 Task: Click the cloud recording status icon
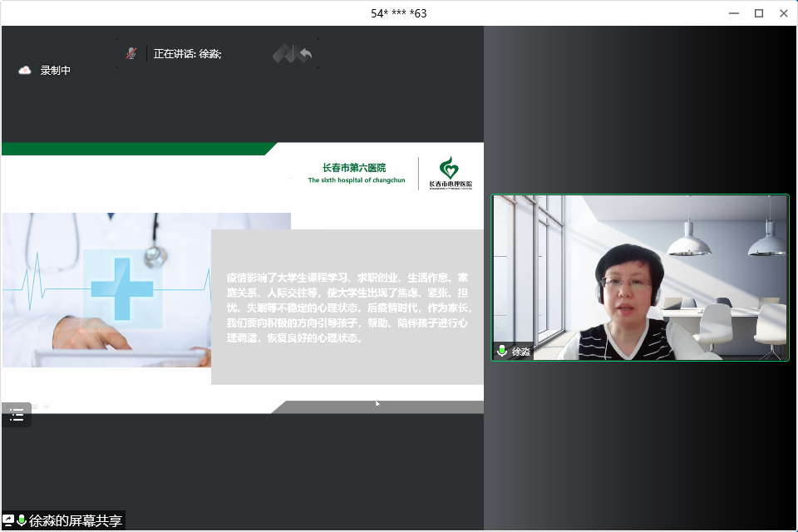[x=25, y=71]
